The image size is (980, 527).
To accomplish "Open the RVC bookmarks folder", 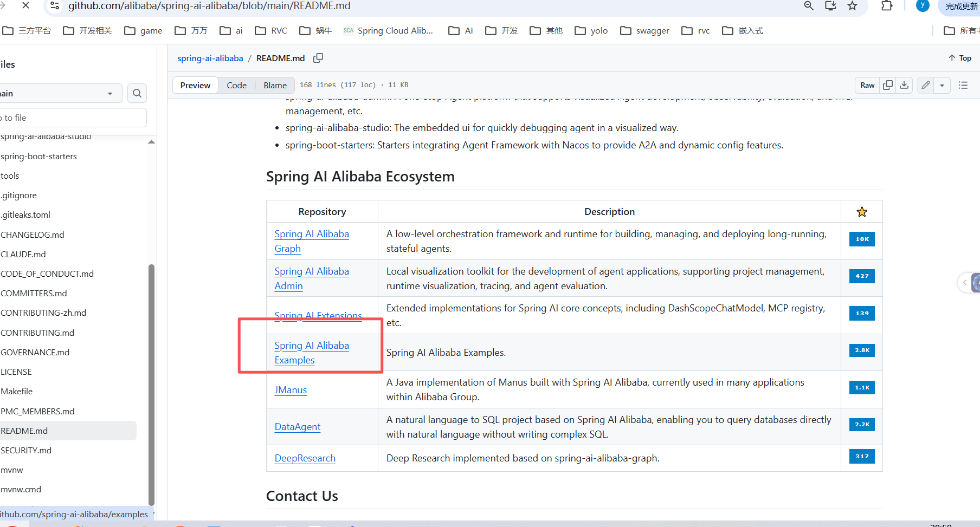I will click(271, 31).
